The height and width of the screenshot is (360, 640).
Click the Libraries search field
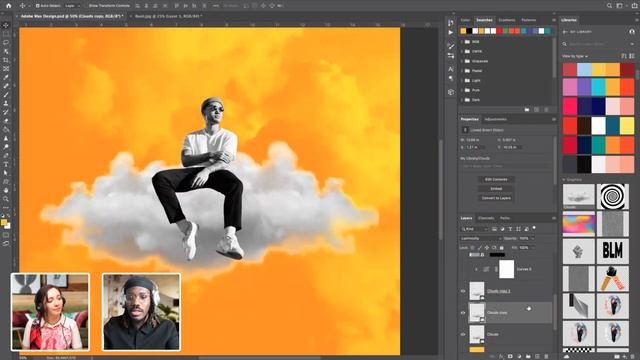[x=599, y=44]
